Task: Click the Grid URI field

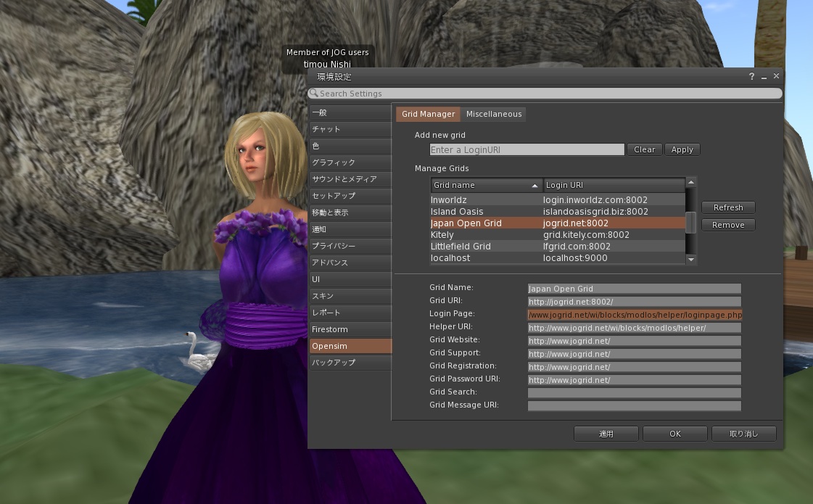Action: pos(634,302)
